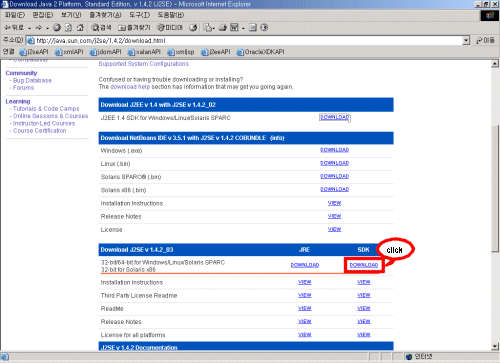Open the Favorites (즐겨찾기) toolbar pane
Viewport: 500px width, 363px height.
[134, 28]
